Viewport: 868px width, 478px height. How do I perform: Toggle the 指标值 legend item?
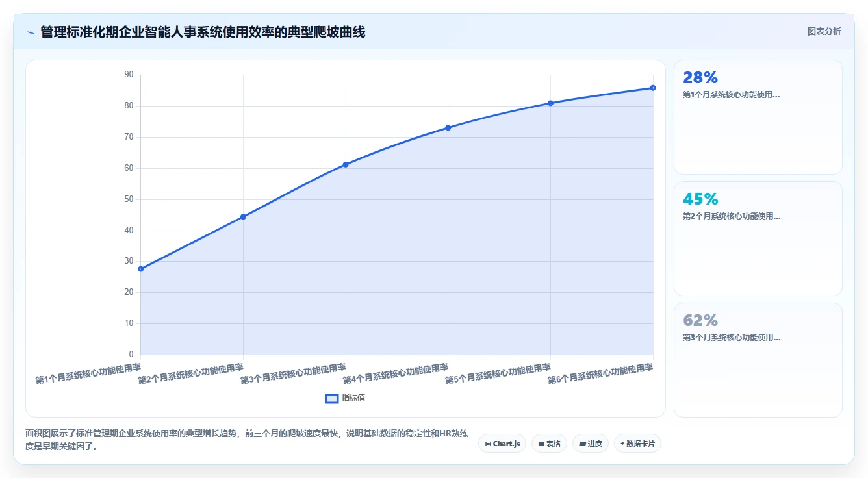tap(345, 398)
